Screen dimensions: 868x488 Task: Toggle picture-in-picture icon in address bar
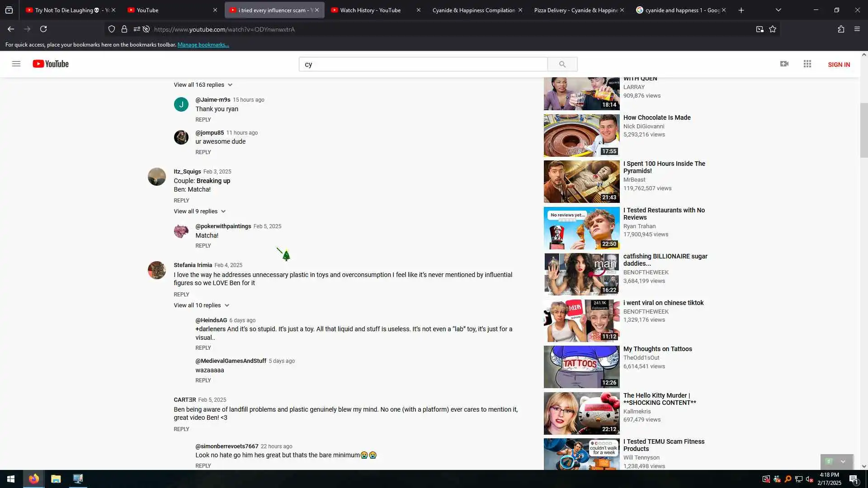pos(759,29)
